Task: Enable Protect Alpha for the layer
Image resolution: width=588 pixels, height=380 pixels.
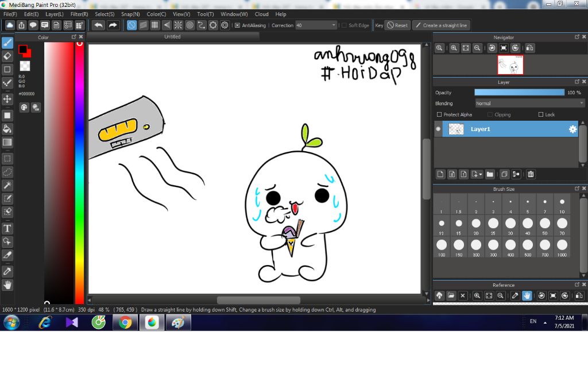Action: (x=439, y=114)
